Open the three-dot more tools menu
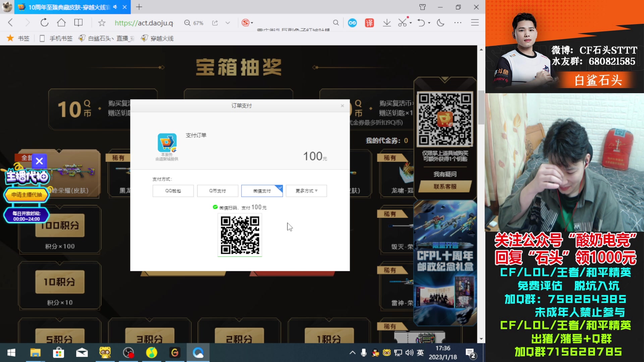 click(x=458, y=23)
